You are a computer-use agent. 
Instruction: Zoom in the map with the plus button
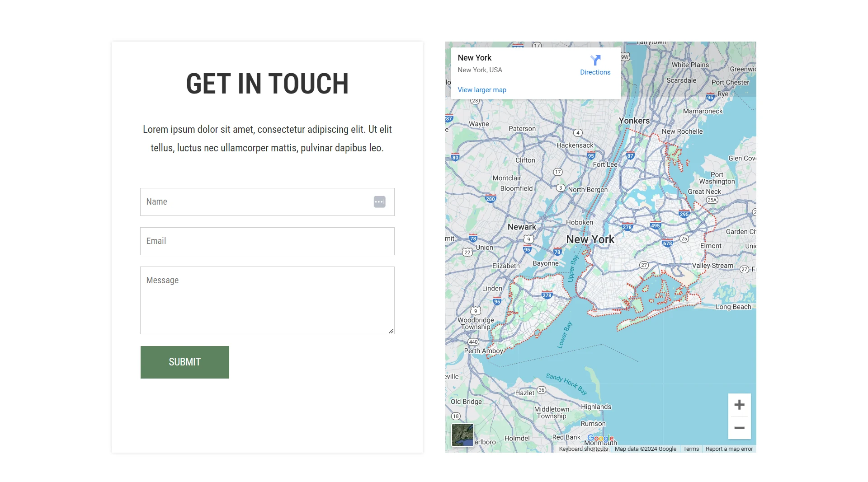(740, 405)
